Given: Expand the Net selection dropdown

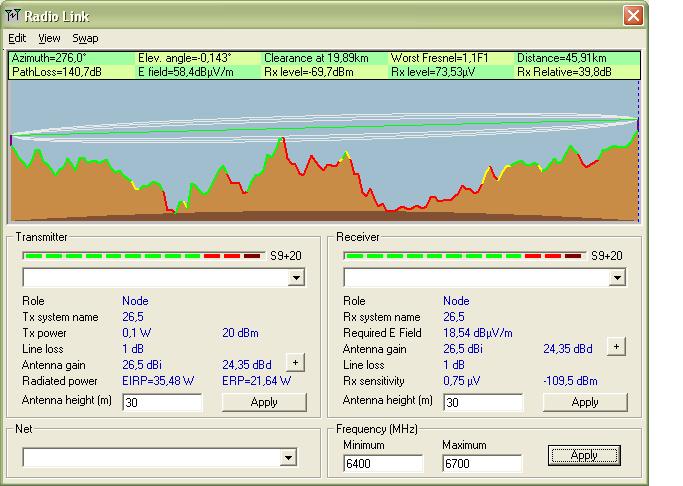Looking at the screenshot, I should coord(289,457).
